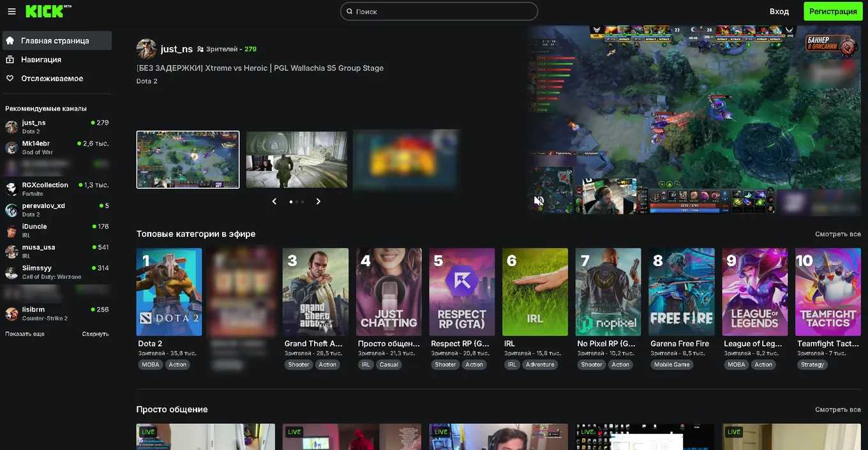Click MOBA tag under League of Legends
Viewport: 868px width, 450px height.
coord(737,364)
